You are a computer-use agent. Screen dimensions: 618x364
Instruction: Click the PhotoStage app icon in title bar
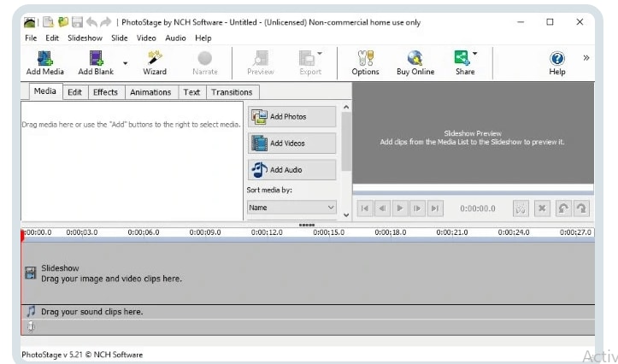tap(30, 22)
